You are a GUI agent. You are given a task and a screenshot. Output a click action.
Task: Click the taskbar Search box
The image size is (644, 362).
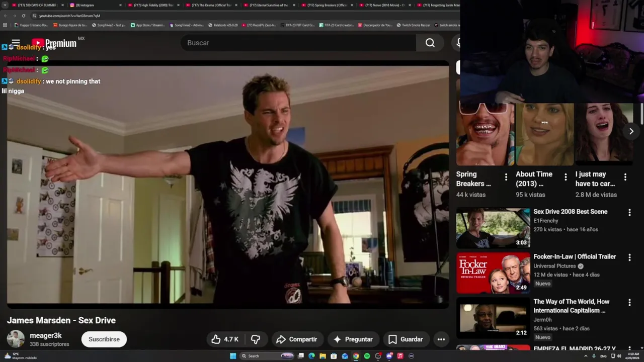point(267,356)
